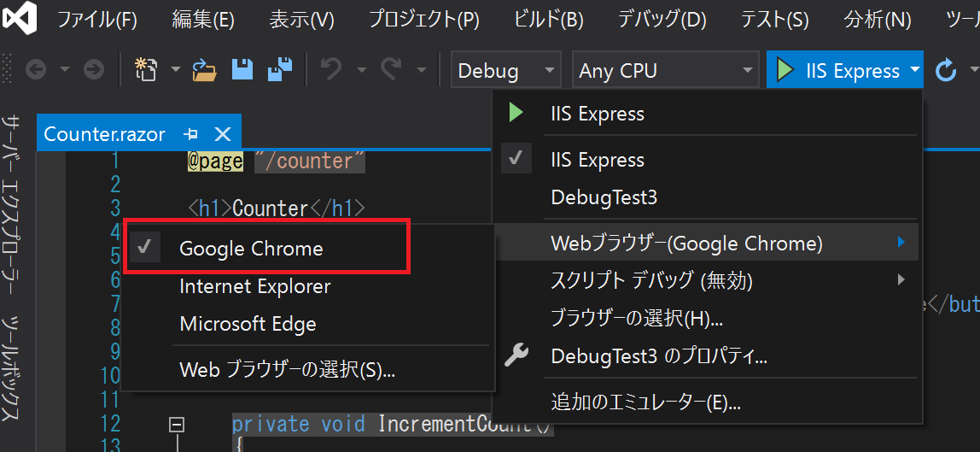The height and width of the screenshot is (452, 980).
Task: Choose Internet Explorer as web browser
Action: (x=309, y=286)
